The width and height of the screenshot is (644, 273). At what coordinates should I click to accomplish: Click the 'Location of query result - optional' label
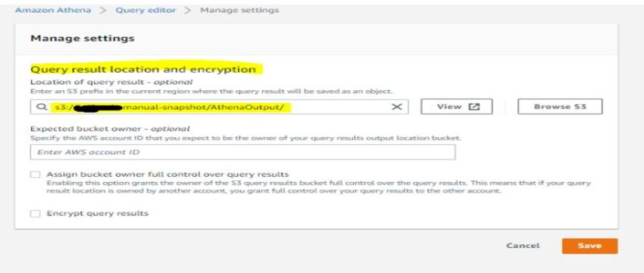(x=111, y=82)
